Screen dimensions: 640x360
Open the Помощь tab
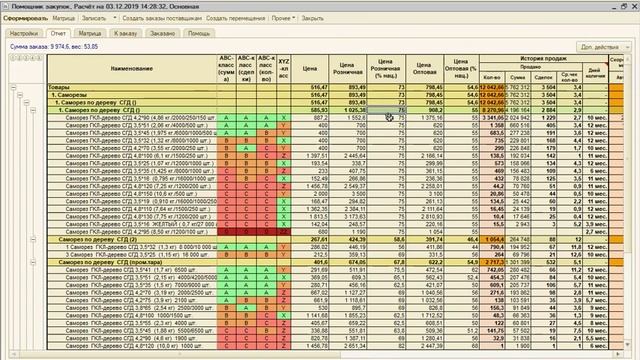click(199, 33)
